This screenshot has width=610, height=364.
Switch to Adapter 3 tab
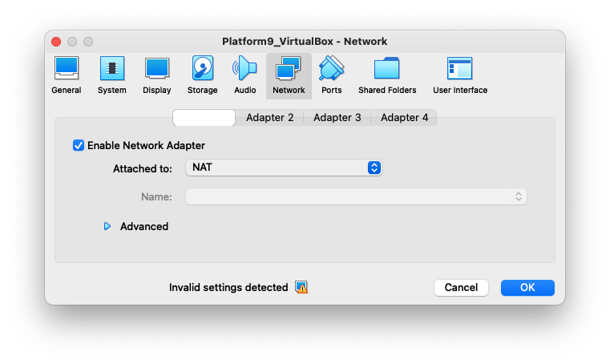tap(337, 118)
